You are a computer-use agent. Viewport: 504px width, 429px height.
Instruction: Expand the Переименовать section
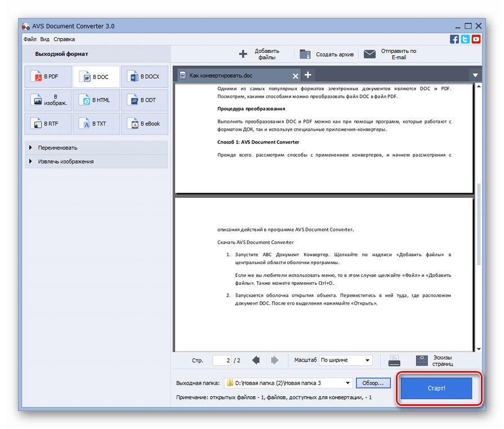click(x=96, y=148)
